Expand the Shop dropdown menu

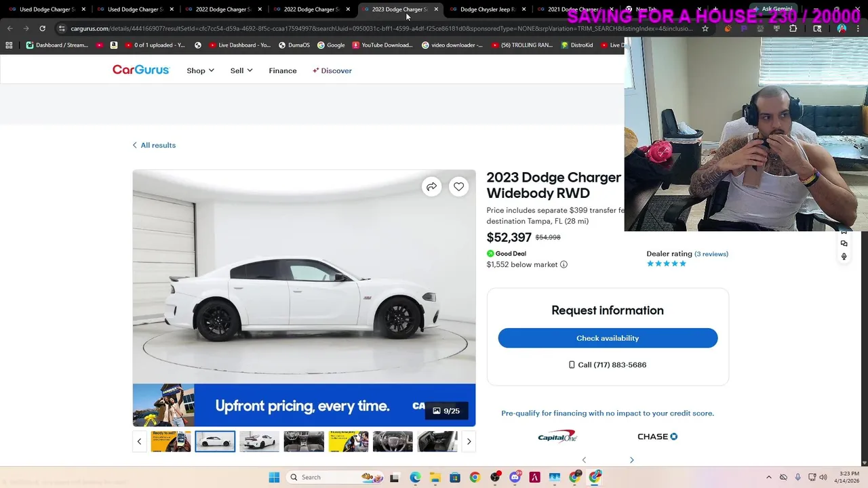click(200, 70)
